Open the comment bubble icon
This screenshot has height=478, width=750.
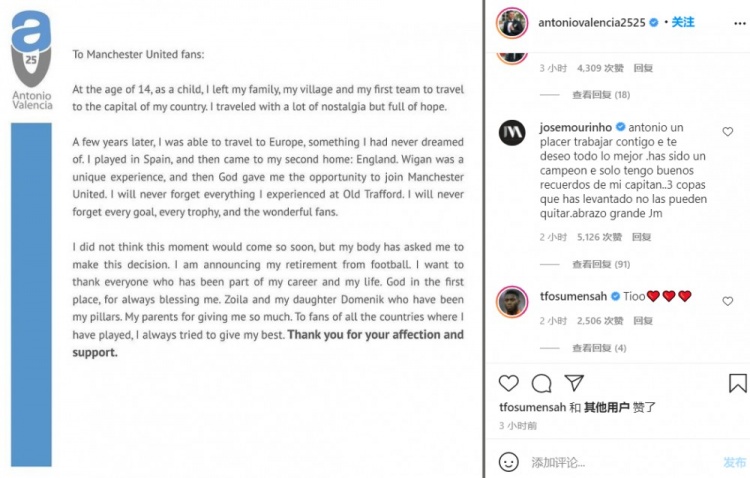tap(541, 383)
